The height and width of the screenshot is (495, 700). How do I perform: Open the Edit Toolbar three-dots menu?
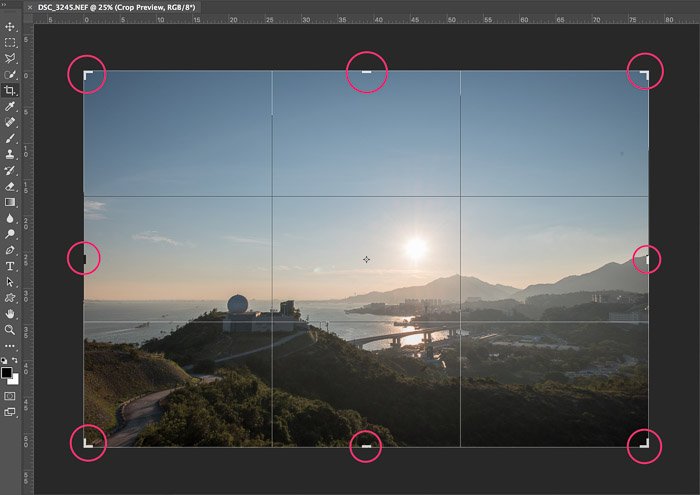pyautogui.click(x=10, y=345)
